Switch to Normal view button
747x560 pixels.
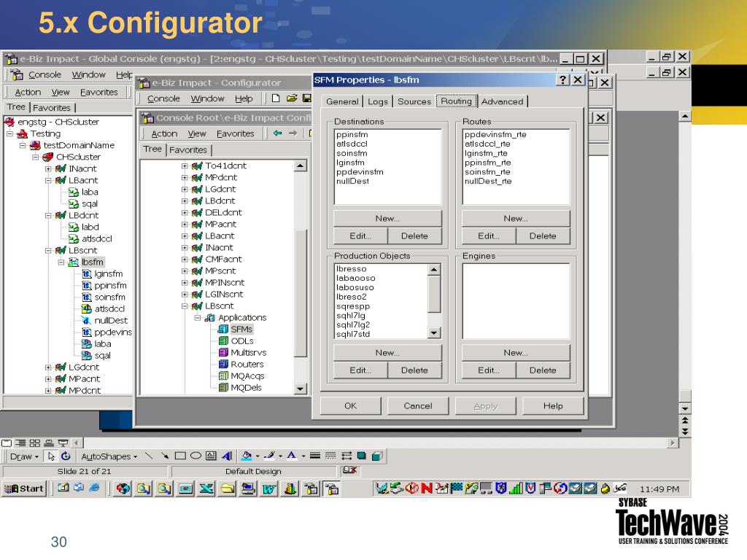[x=7, y=443]
